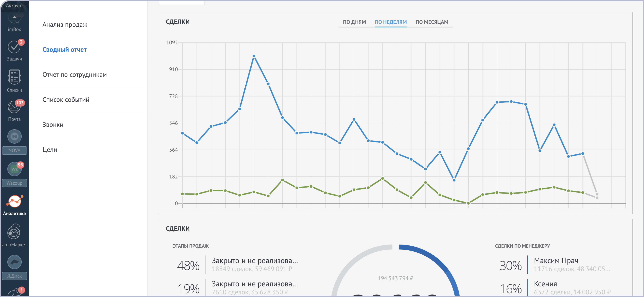The image size is (644, 297).
Task: Click the peak blue chart data point
Action: pyautogui.click(x=254, y=56)
